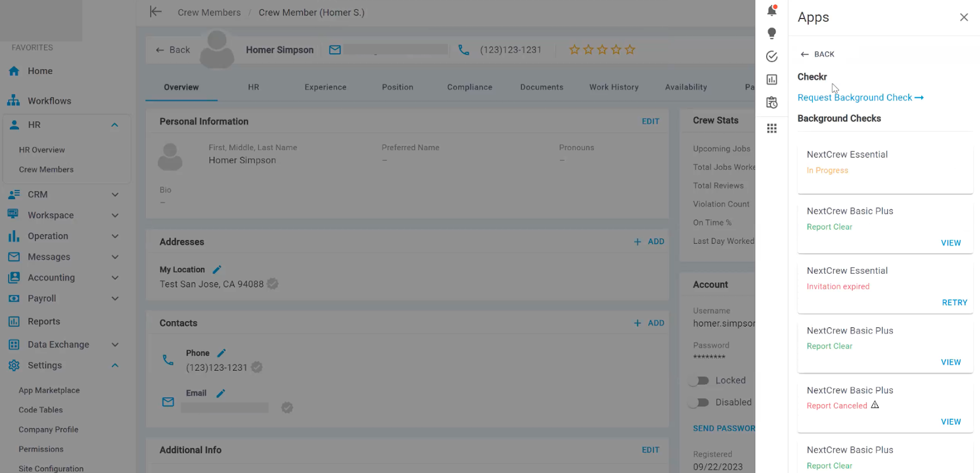Close the Apps panel
The height and width of the screenshot is (473, 980).
963,17
